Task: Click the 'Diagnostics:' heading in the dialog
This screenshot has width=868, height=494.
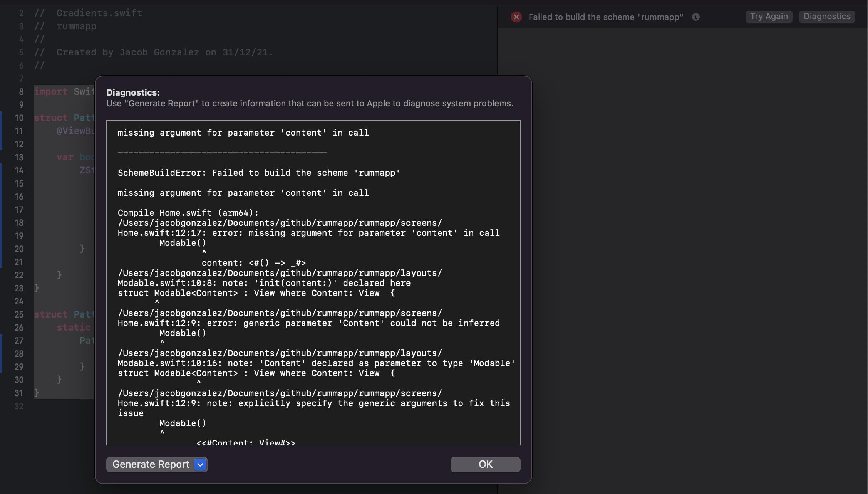Action: [133, 92]
